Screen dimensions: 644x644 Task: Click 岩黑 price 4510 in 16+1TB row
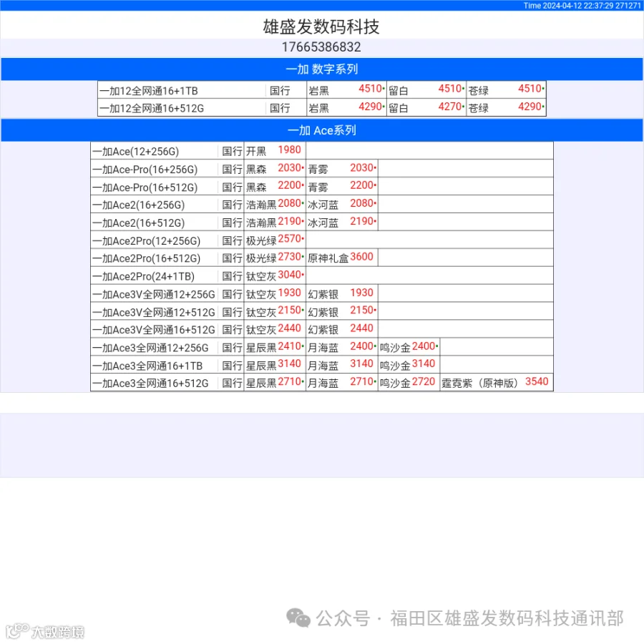point(371,89)
